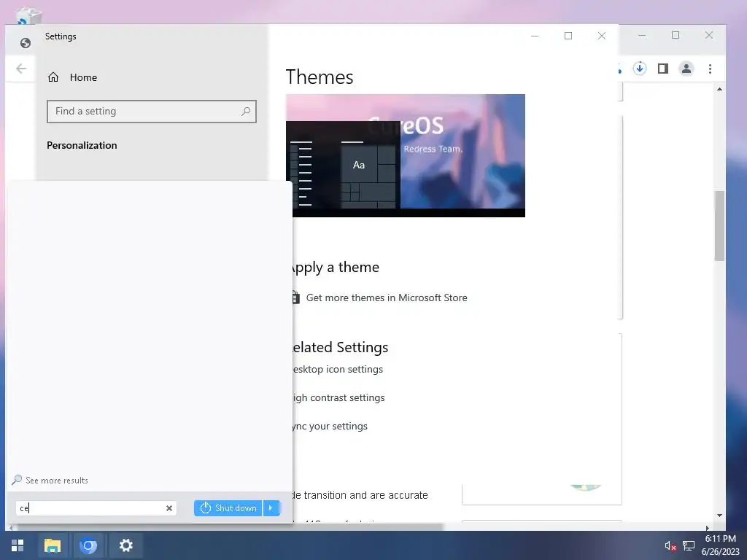Click the Themes page title
Screen dimensions: 747x560
[x=320, y=77]
